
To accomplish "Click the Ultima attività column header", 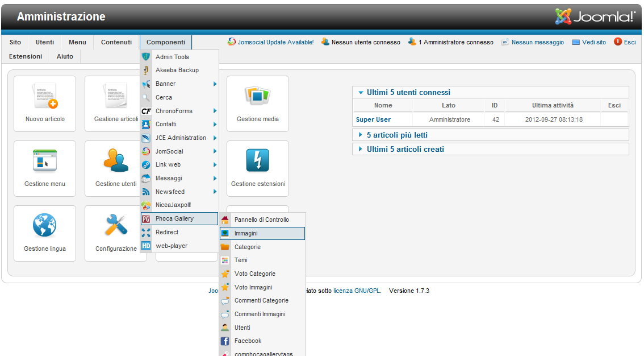I will click(x=553, y=105).
